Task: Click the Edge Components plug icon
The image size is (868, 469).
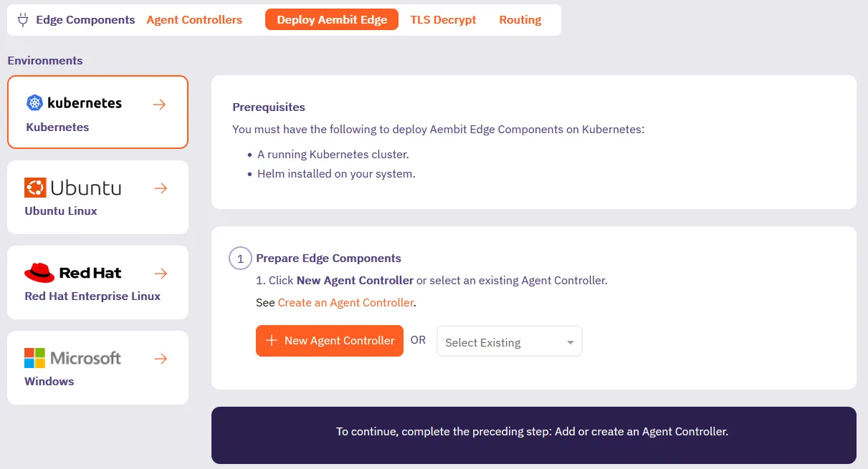Action: (x=22, y=19)
